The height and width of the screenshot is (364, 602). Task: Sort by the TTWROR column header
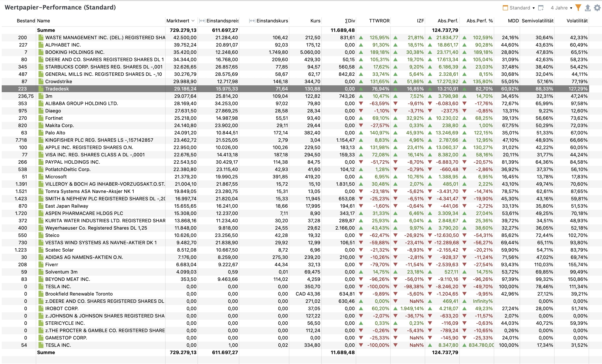[379, 21]
